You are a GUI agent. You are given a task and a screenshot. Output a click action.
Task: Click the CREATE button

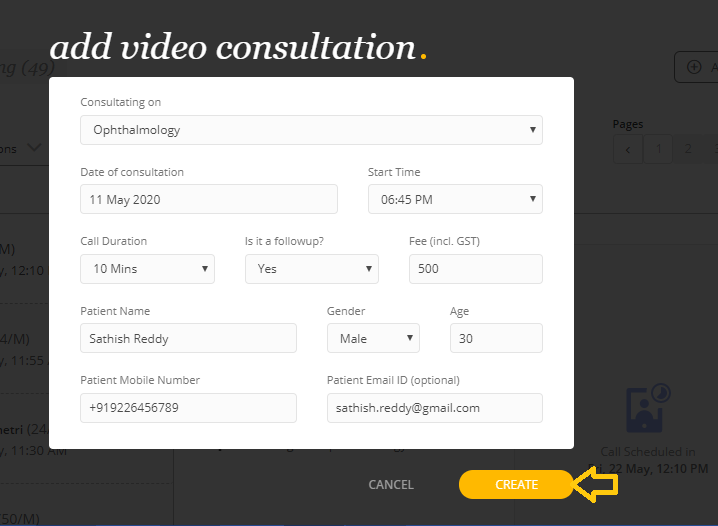pyautogui.click(x=516, y=484)
